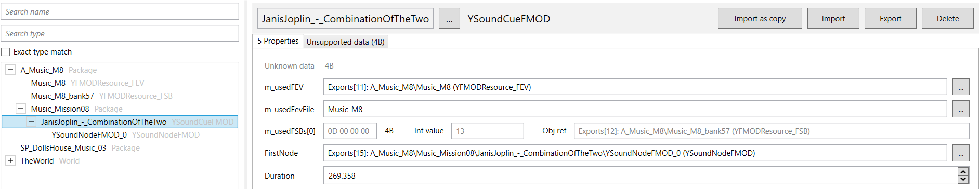Viewport: 980px width, 189px height.
Task: Increase Duration with up spinner arrow
Action: pos(963,172)
